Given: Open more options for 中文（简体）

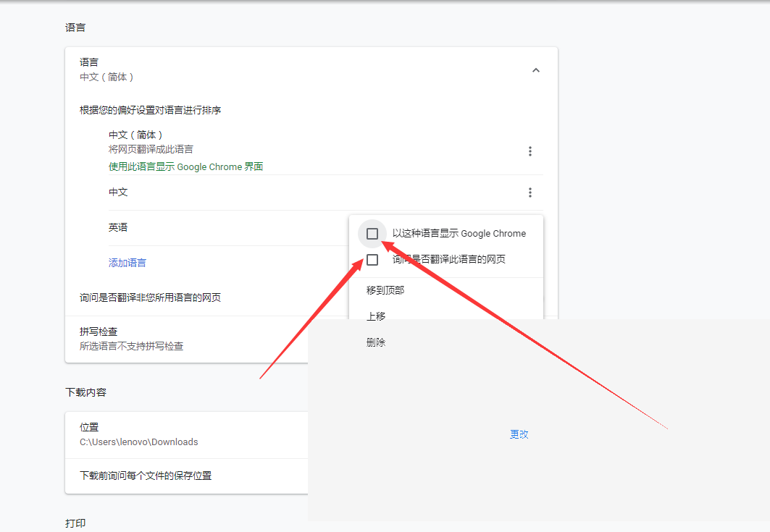Looking at the screenshot, I should (530, 151).
